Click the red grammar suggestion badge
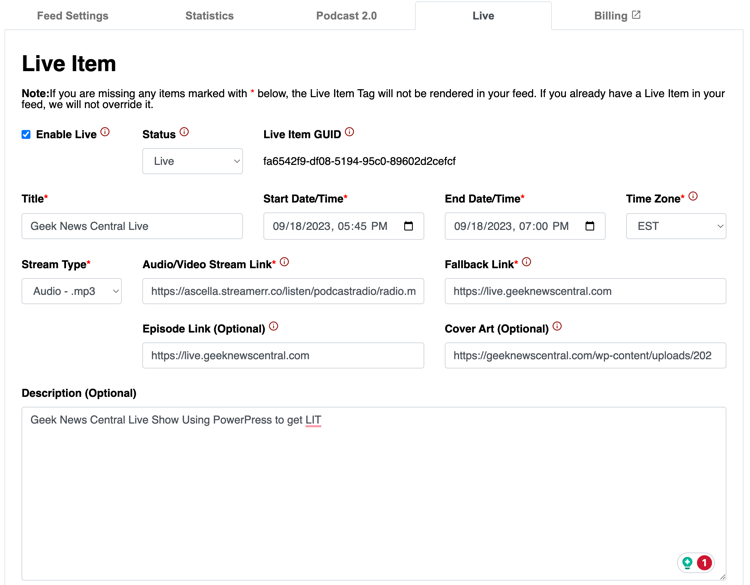The width and height of the screenshot is (750, 585). coord(704,563)
